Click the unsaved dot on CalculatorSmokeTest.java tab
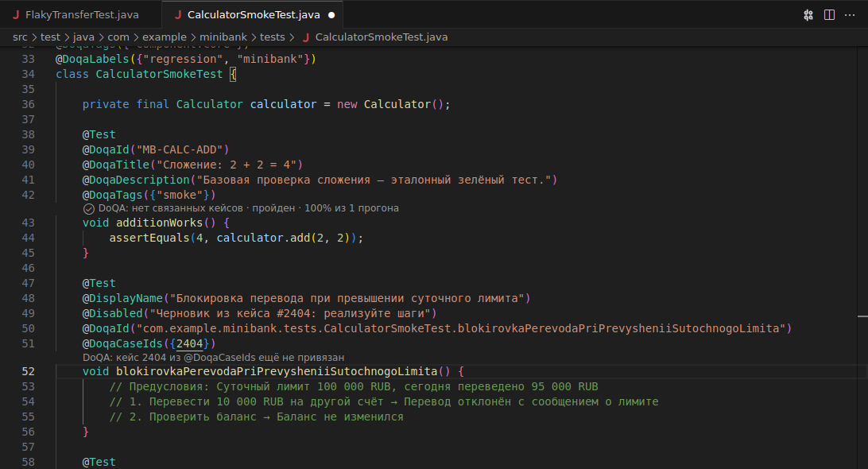 331,15
